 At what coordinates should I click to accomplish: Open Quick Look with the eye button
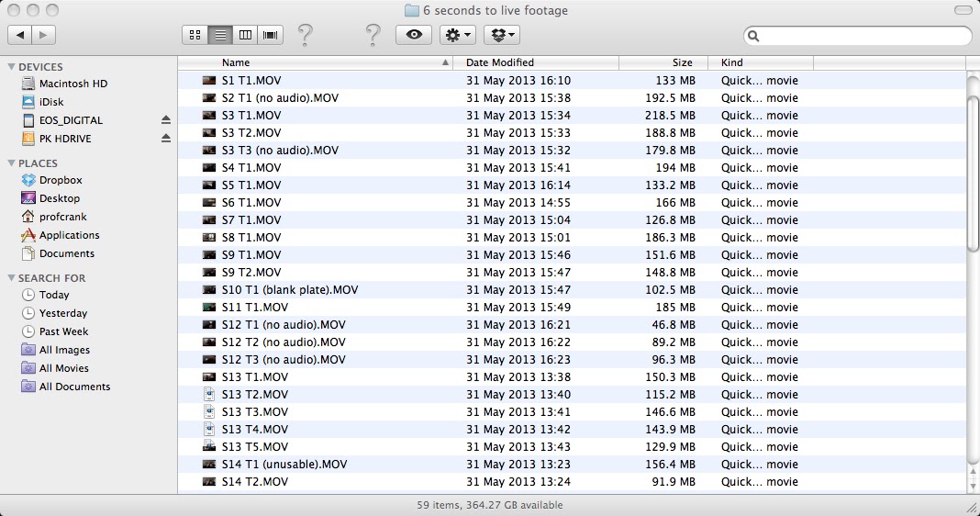[414, 35]
